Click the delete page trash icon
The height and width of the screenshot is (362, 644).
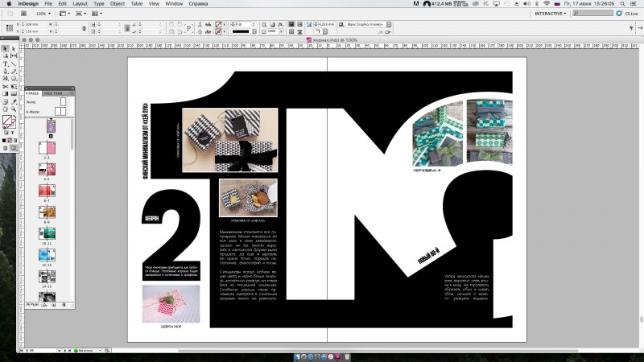pyautogui.click(x=64, y=305)
